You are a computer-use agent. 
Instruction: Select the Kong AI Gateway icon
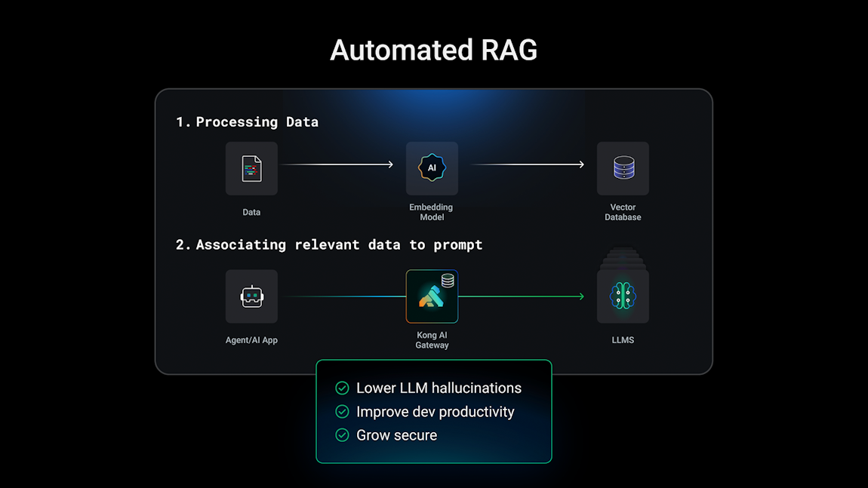(x=432, y=296)
